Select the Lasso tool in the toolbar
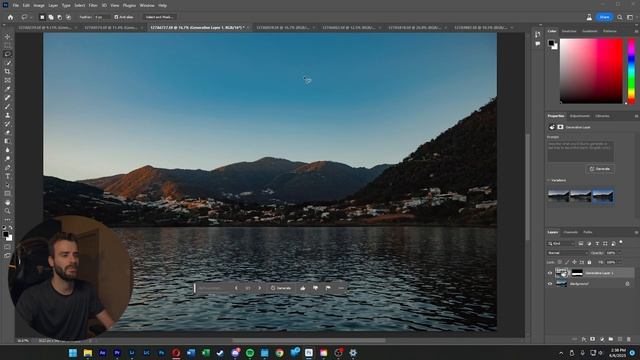 point(7,54)
